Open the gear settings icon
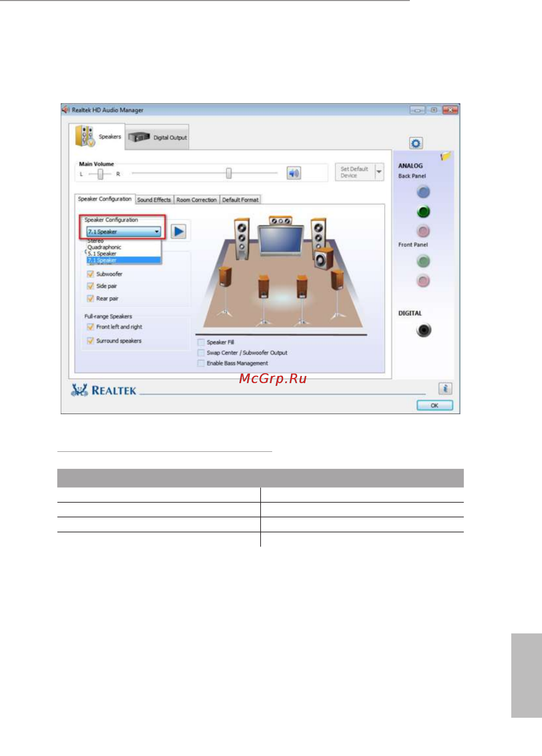Viewport: 542px width, 756px height. click(416, 143)
